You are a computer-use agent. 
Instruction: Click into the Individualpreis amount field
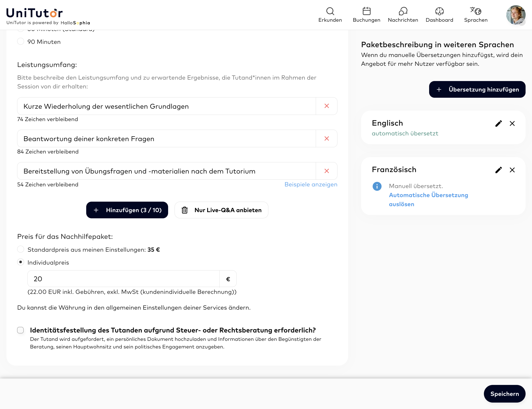123,279
